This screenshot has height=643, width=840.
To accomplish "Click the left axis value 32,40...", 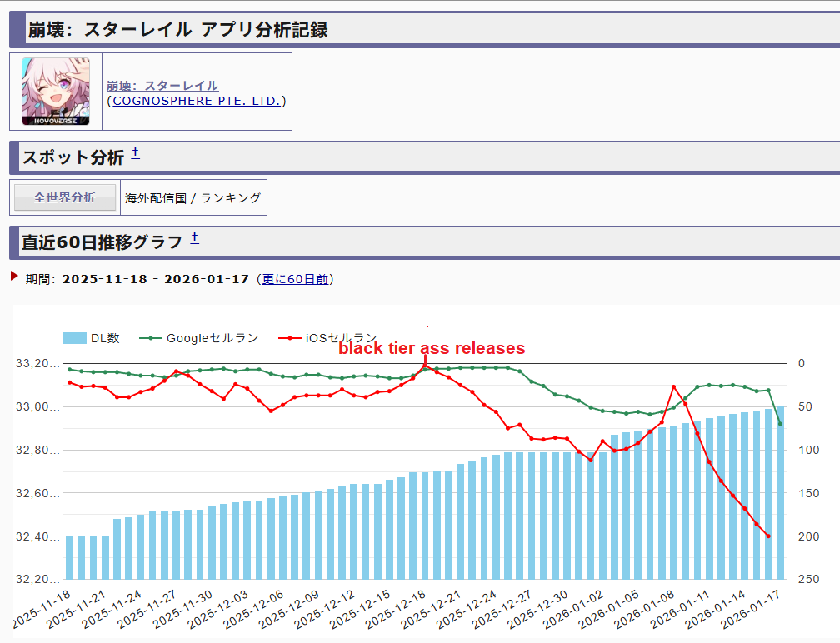I will 37,536.
